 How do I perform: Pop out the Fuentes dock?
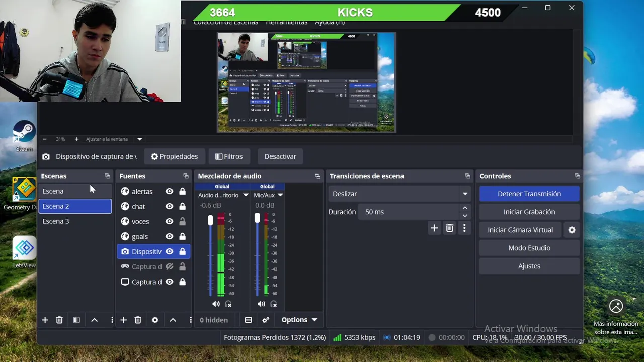pos(186,176)
